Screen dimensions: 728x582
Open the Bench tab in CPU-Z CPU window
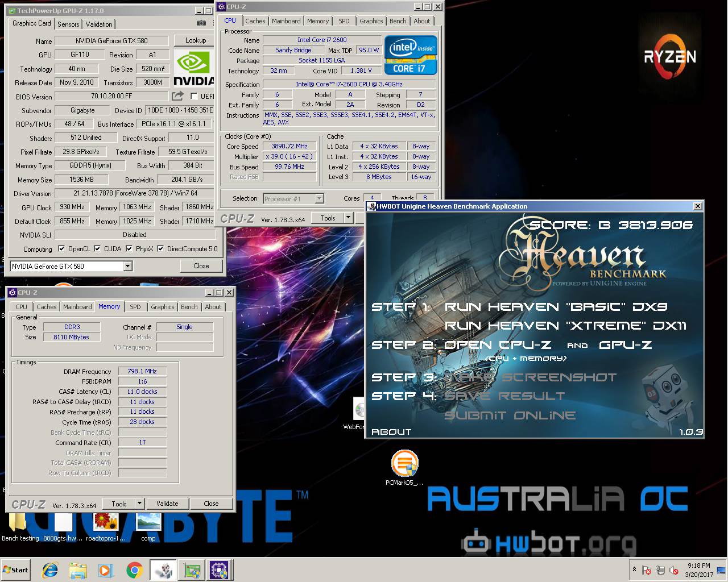tap(398, 21)
